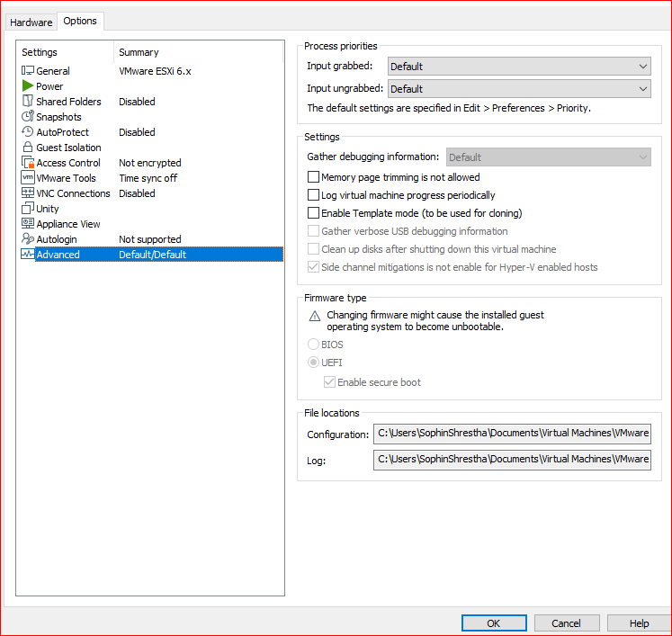
Task: Click the General settings monitor icon
Action: [x=28, y=70]
